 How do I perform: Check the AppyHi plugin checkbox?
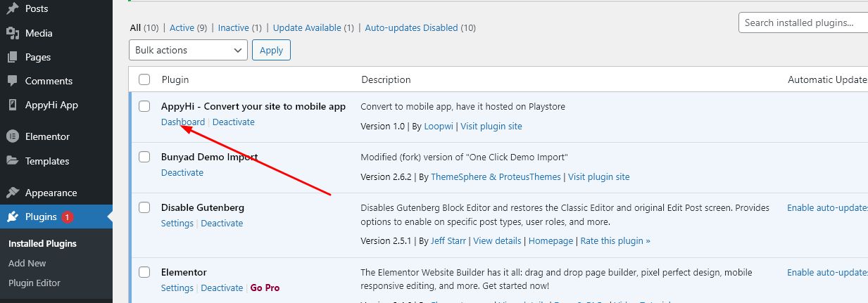pos(144,106)
